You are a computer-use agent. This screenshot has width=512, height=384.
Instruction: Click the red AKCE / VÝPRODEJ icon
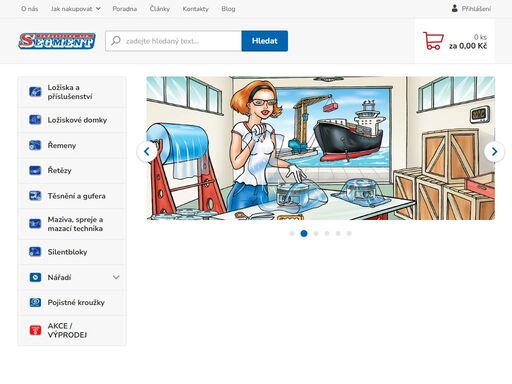[35, 330]
